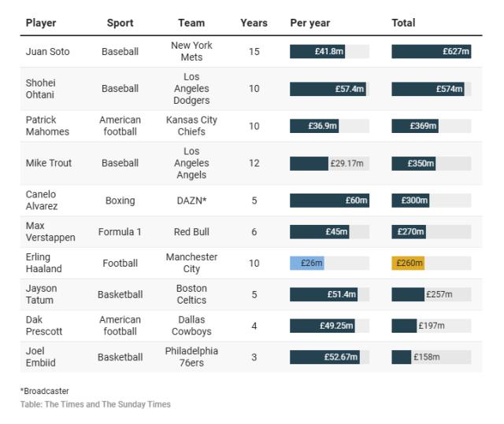
Task: Click the Team column header
Action: [191, 24]
